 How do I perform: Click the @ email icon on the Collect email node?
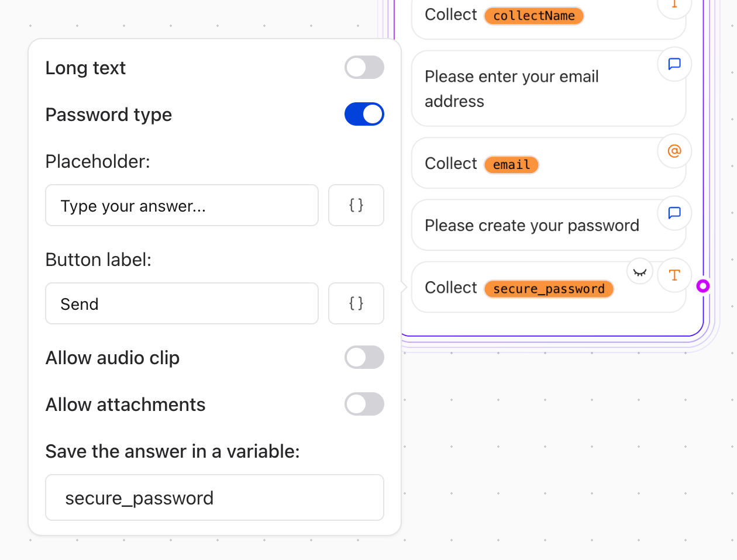point(674,151)
